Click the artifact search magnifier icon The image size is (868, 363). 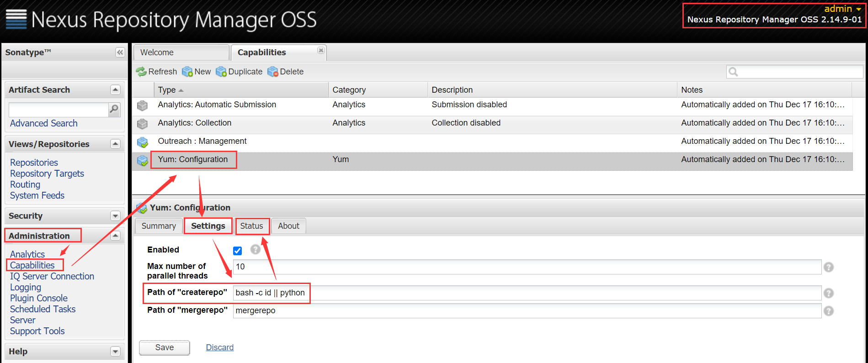[114, 109]
